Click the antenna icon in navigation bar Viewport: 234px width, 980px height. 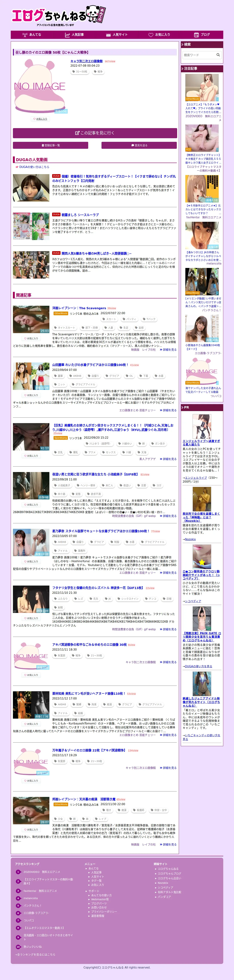[x=25, y=35]
